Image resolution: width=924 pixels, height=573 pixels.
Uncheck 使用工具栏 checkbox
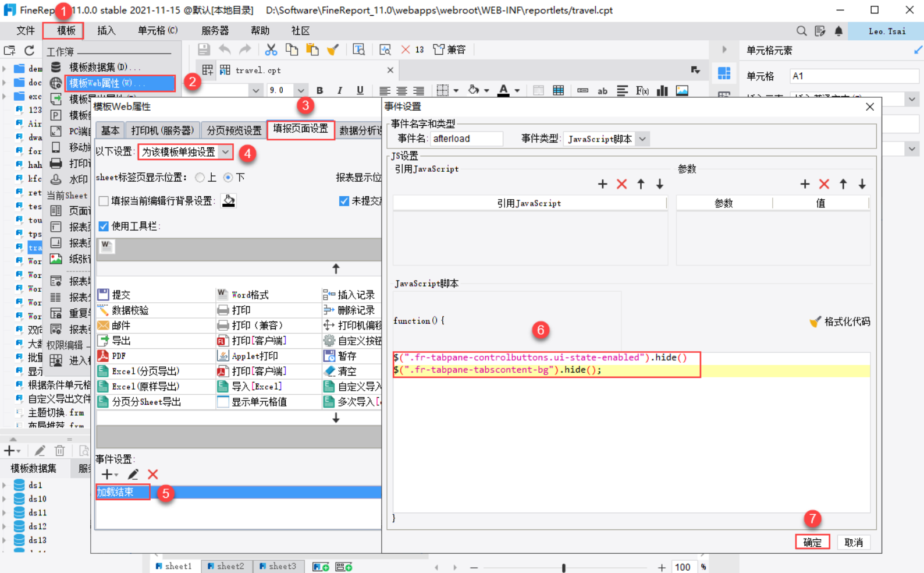click(x=104, y=226)
